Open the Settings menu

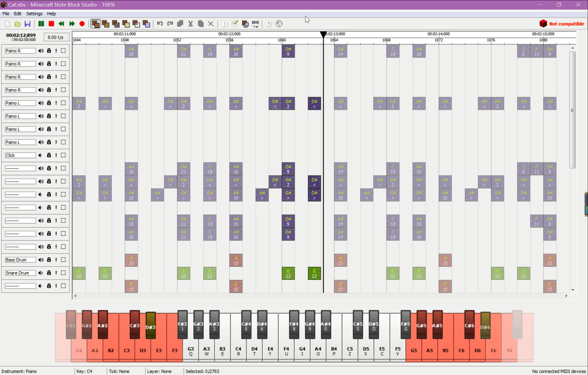tap(34, 14)
